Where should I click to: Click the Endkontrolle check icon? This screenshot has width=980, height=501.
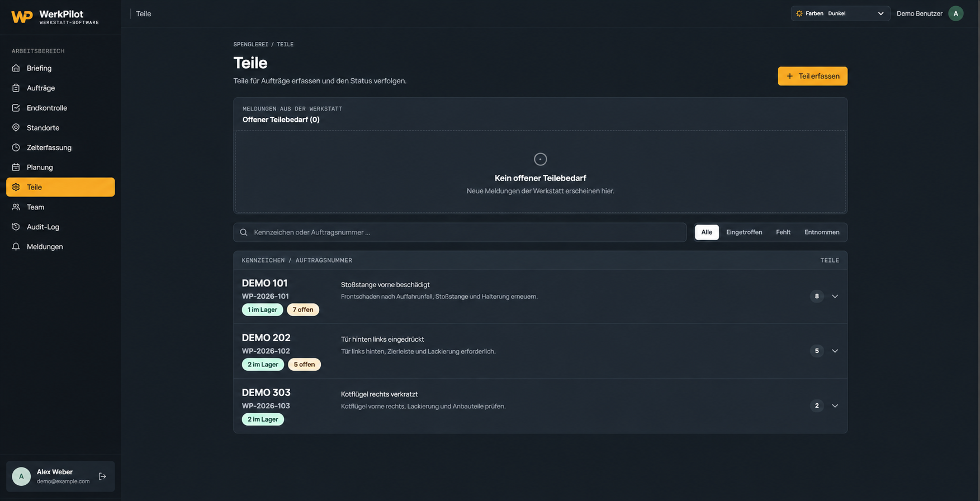click(16, 108)
